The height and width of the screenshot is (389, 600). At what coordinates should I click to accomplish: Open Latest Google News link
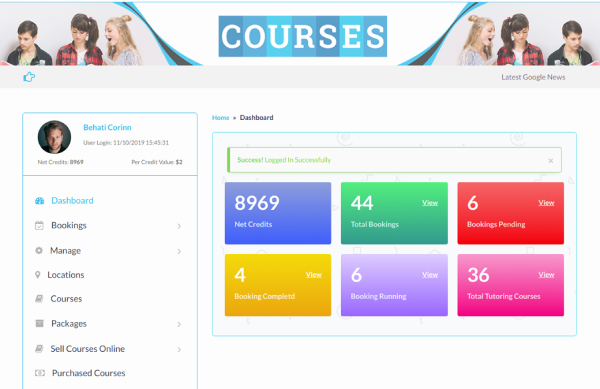(533, 77)
